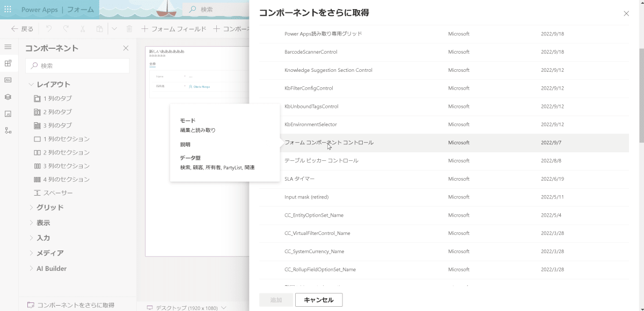The image size is (644, 311).
Task: Click the delete trash can icon
Action: pyautogui.click(x=129, y=29)
